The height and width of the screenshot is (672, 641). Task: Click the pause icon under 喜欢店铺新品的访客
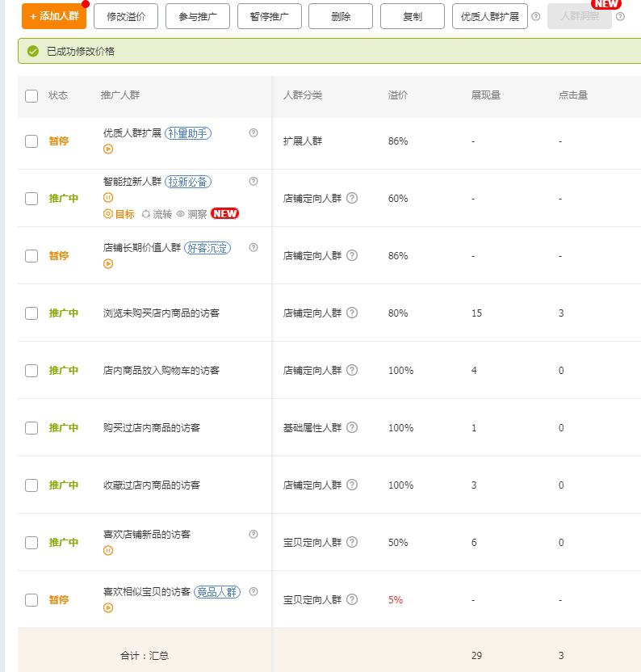pyautogui.click(x=108, y=550)
